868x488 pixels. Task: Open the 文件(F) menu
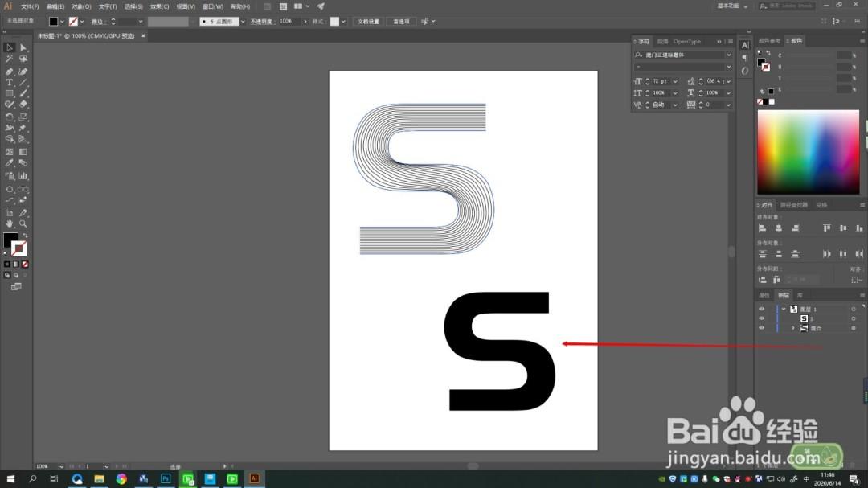click(x=30, y=6)
